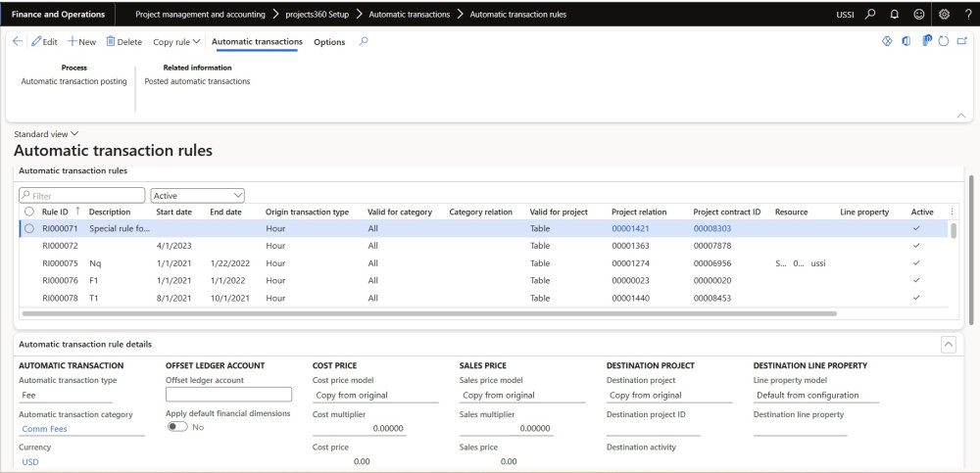Collapse the Automatic transaction rule details section

[948, 344]
